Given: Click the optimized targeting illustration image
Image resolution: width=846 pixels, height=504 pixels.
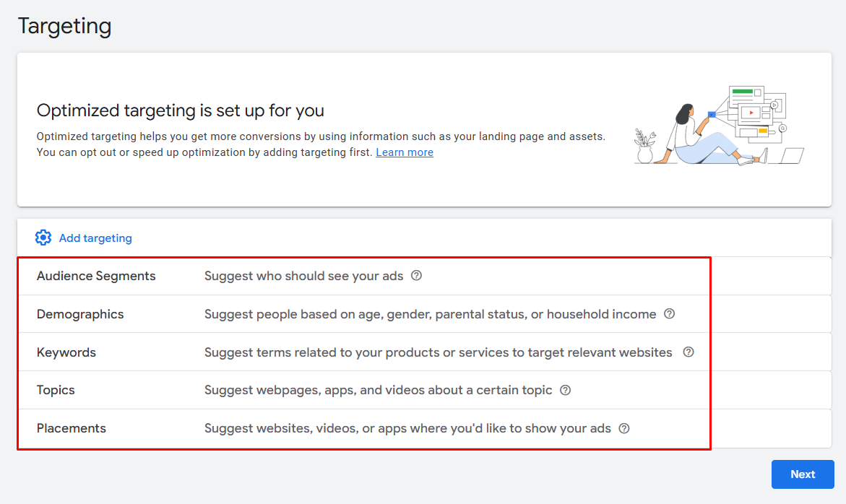Looking at the screenshot, I should [x=719, y=125].
